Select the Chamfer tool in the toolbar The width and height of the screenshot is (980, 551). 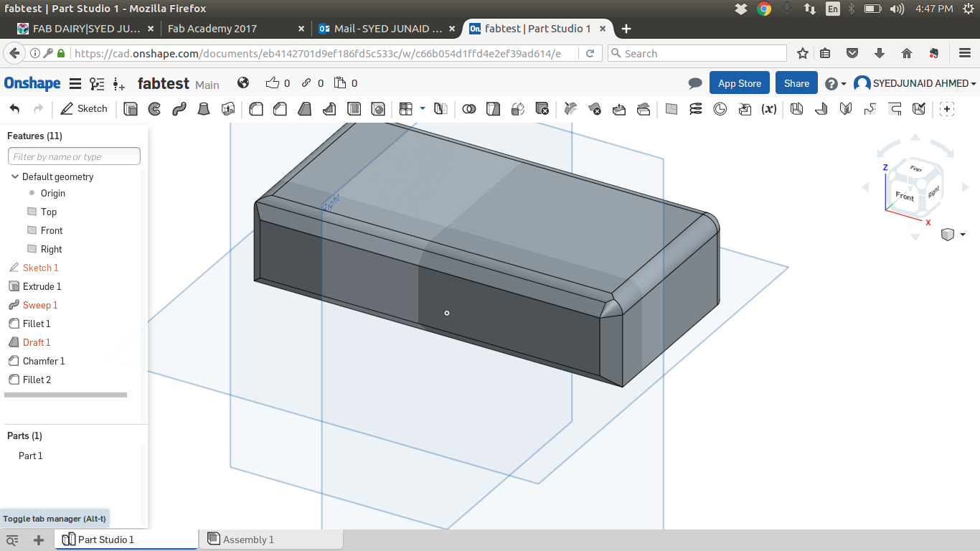[281, 109]
